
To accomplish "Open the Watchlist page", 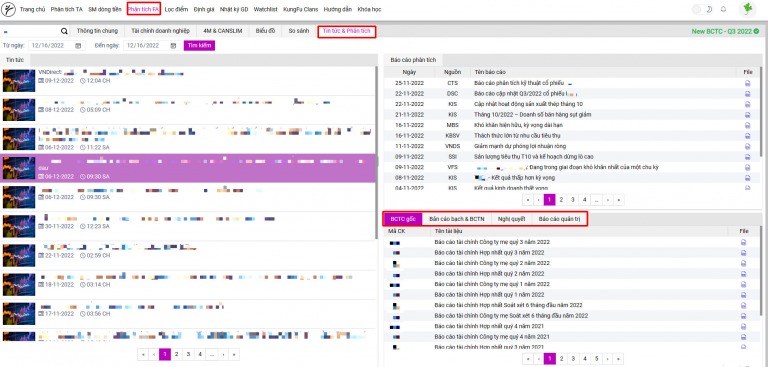I will click(265, 9).
